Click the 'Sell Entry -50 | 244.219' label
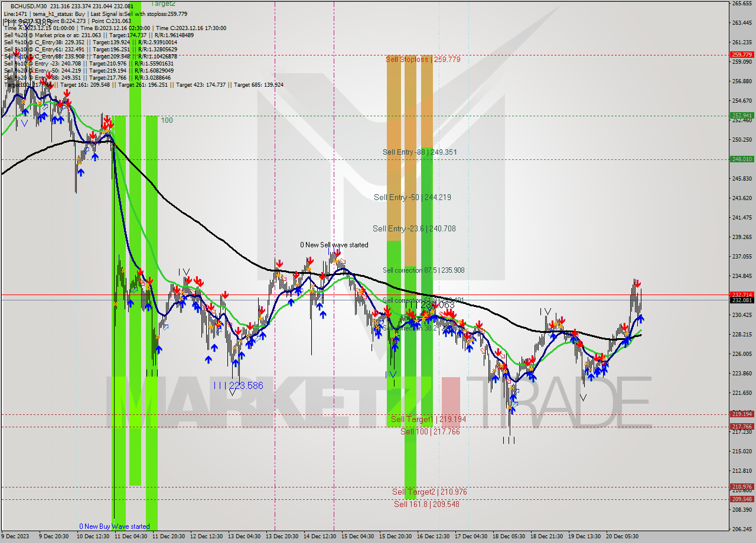The height and width of the screenshot is (543, 756). 412,197
